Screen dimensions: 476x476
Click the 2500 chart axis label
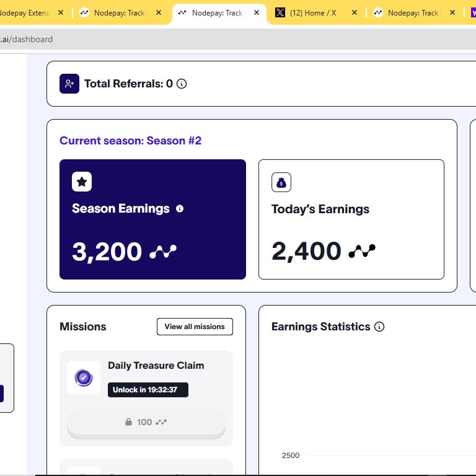[x=291, y=456]
